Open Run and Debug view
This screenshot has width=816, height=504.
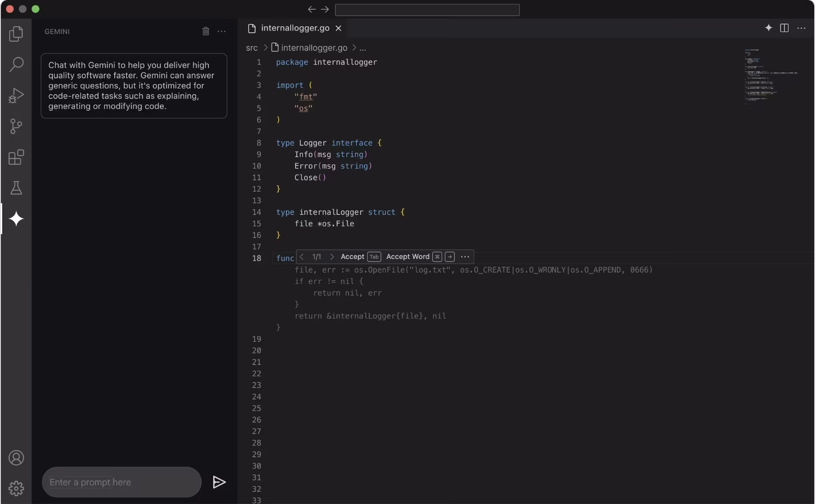(x=16, y=95)
